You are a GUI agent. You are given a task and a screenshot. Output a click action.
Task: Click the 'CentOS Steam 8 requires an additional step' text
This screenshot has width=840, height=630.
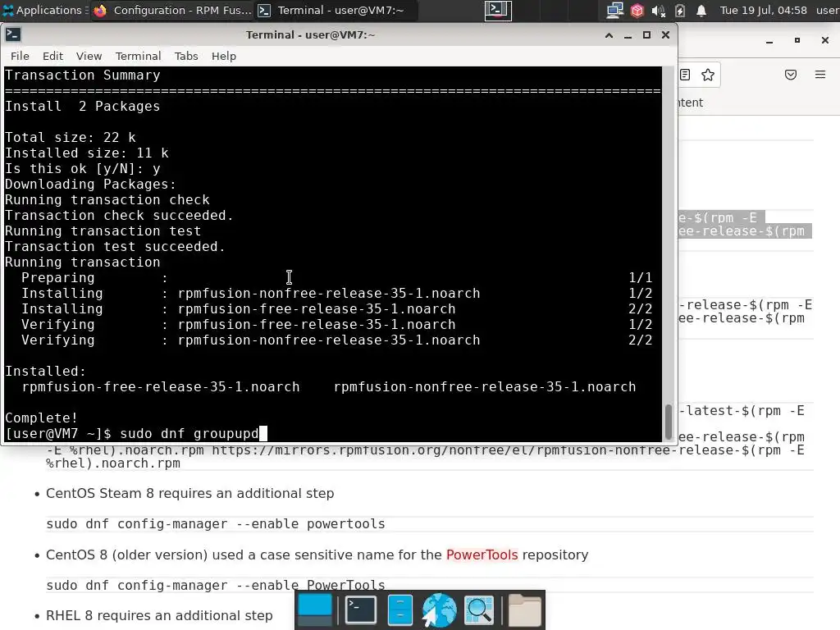coord(189,493)
